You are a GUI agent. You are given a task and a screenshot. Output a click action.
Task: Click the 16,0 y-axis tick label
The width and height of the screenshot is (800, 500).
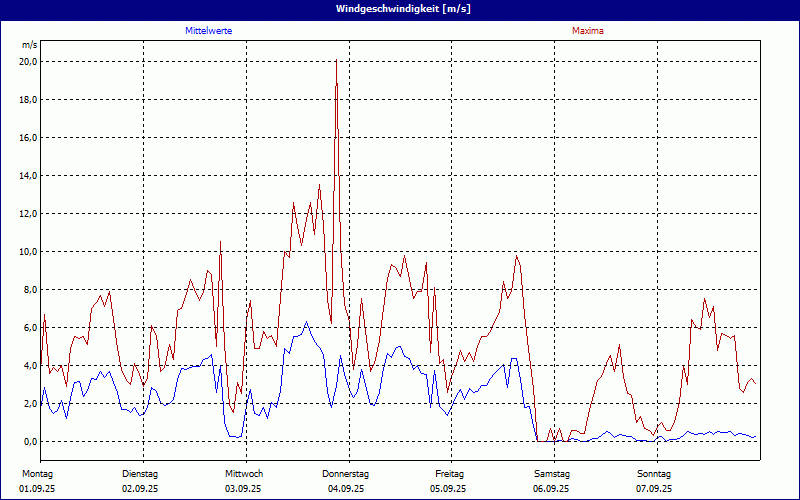click(x=28, y=138)
